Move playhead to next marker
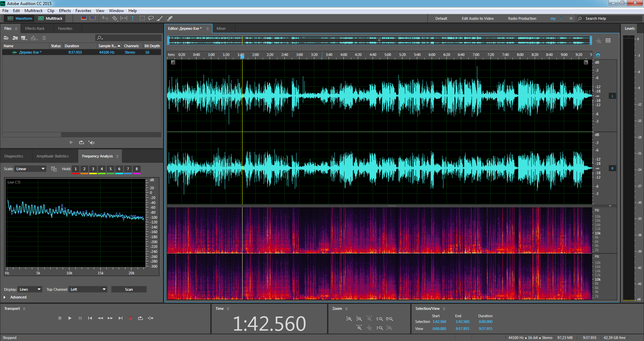The image size is (644, 341). click(x=120, y=318)
